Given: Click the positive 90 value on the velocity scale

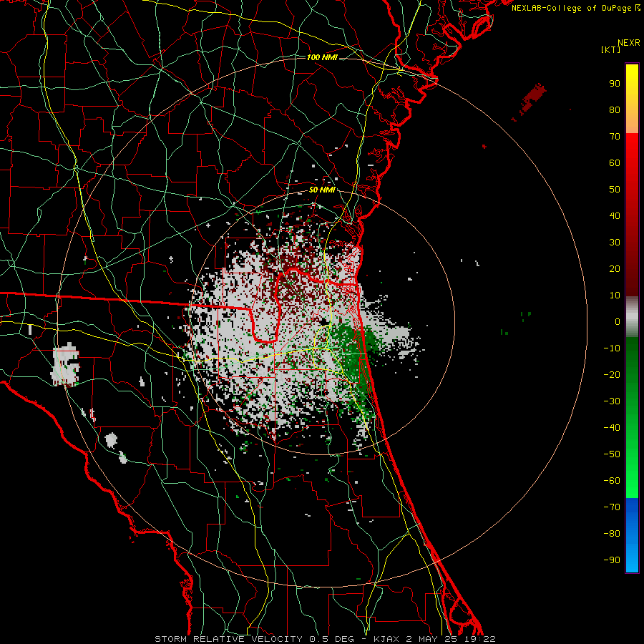Looking at the screenshot, I should [x=615, y=84].
